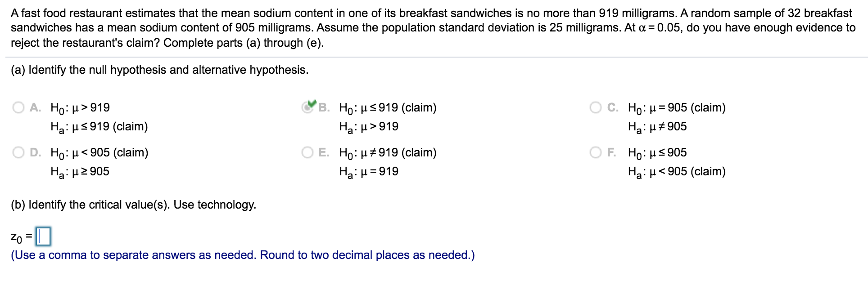Viewport: 868px width, 294px height.
Task: Select answer choice A radio button
Action: tap(18, 107)
